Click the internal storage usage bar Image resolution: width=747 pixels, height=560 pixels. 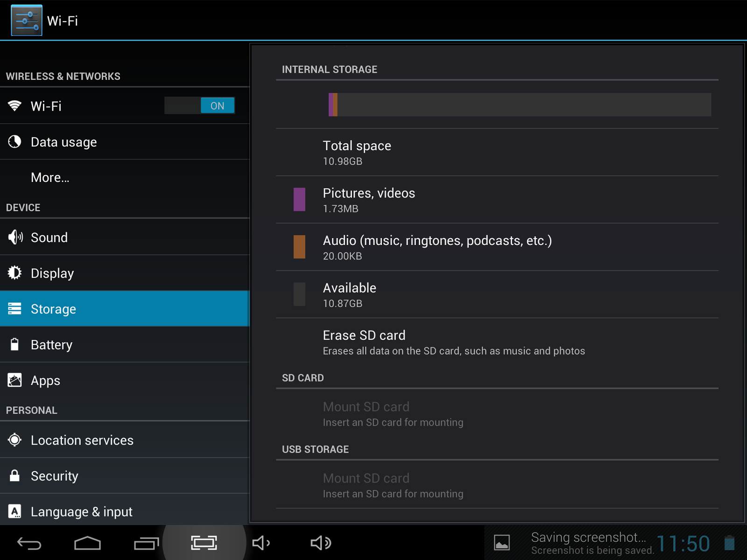(x=520, y=105)
